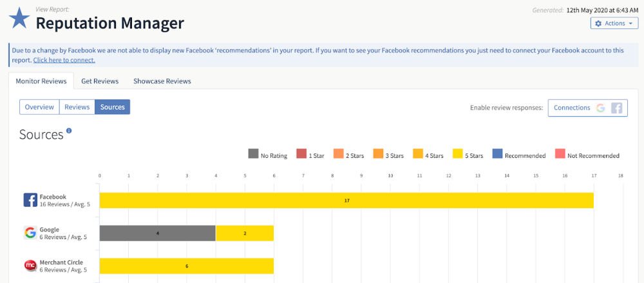The image size is (644, 283).
Task: Click the Google source logo
Action: coord(30,233)
